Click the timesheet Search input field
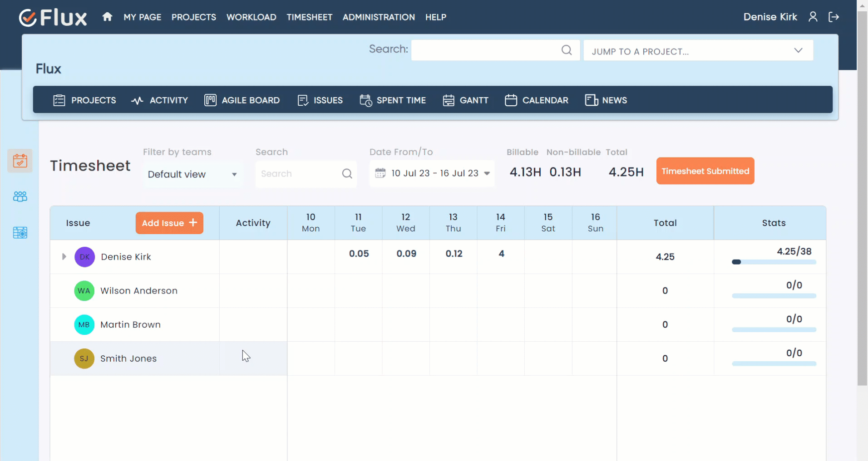Image resolution: width=868 pixels, height=461 pixels. (298, 174)
